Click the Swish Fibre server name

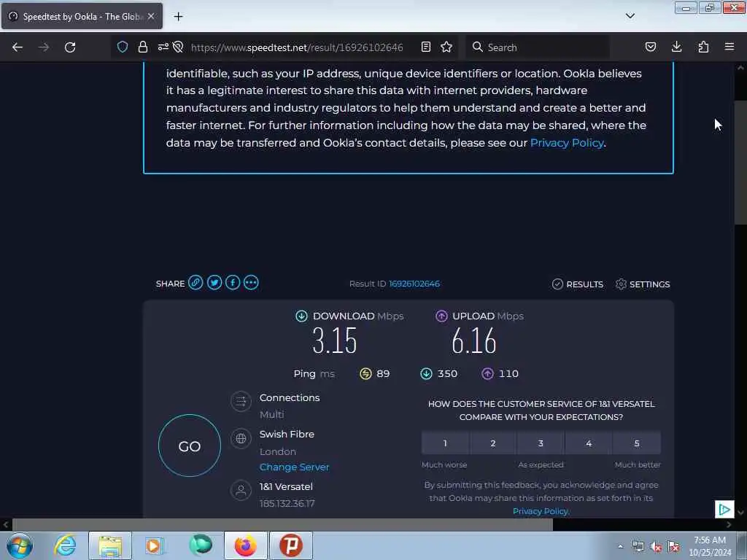coord(287,434)
